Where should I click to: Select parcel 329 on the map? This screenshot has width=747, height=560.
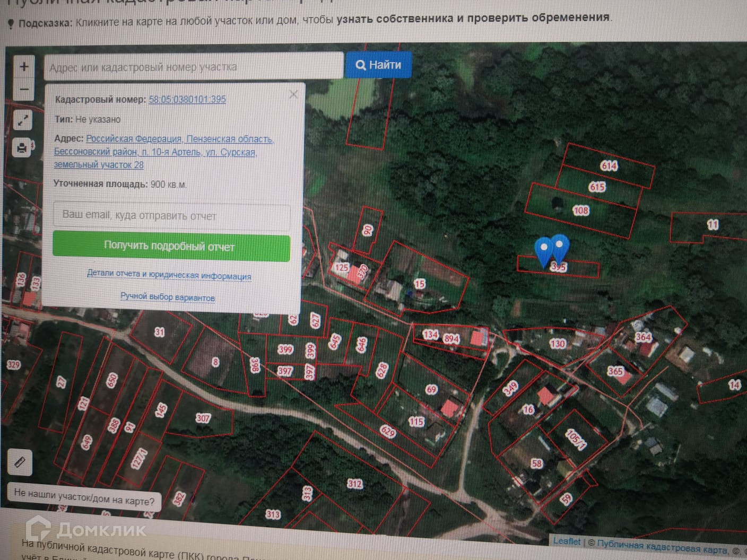point(13,365)
